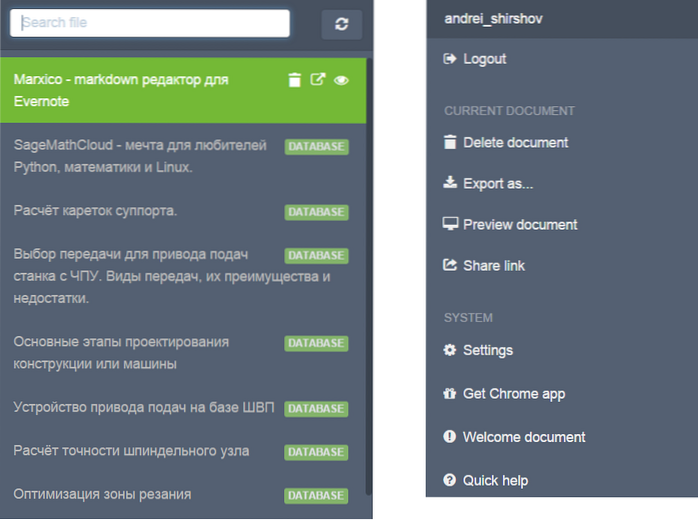The image size is (698, 520).
Task: Click Quick help entry
Action: (495, 481)
